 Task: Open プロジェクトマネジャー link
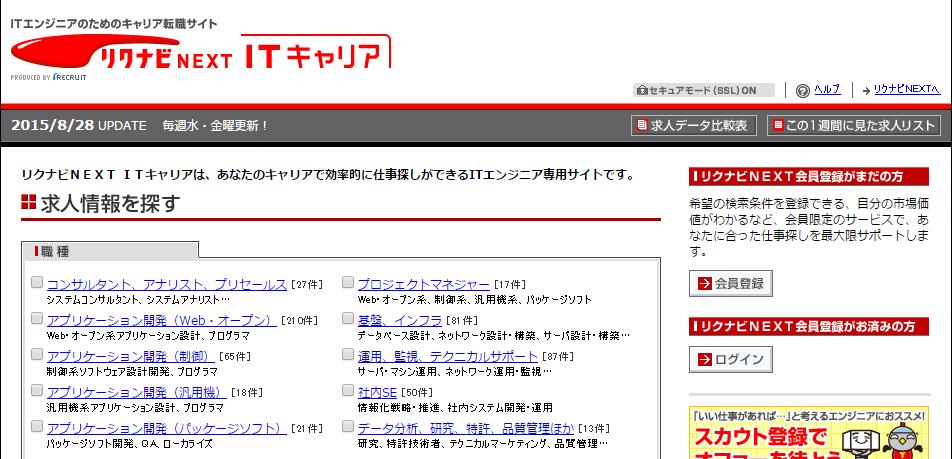point(423,284)
